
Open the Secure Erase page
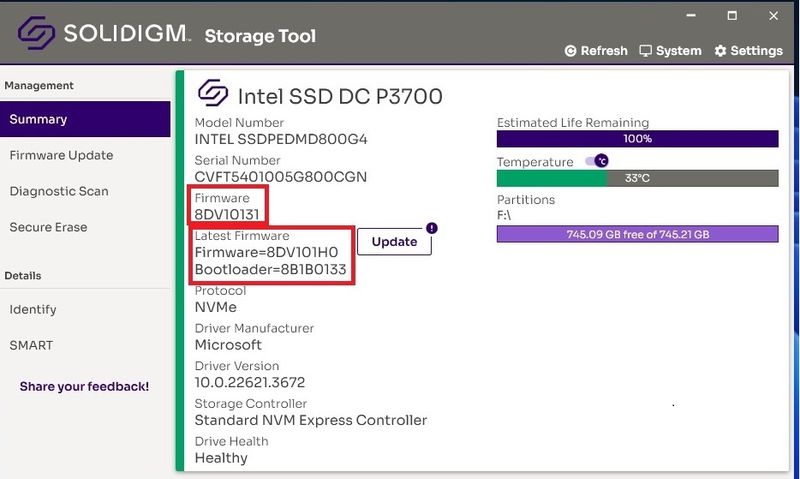[48, 227]
